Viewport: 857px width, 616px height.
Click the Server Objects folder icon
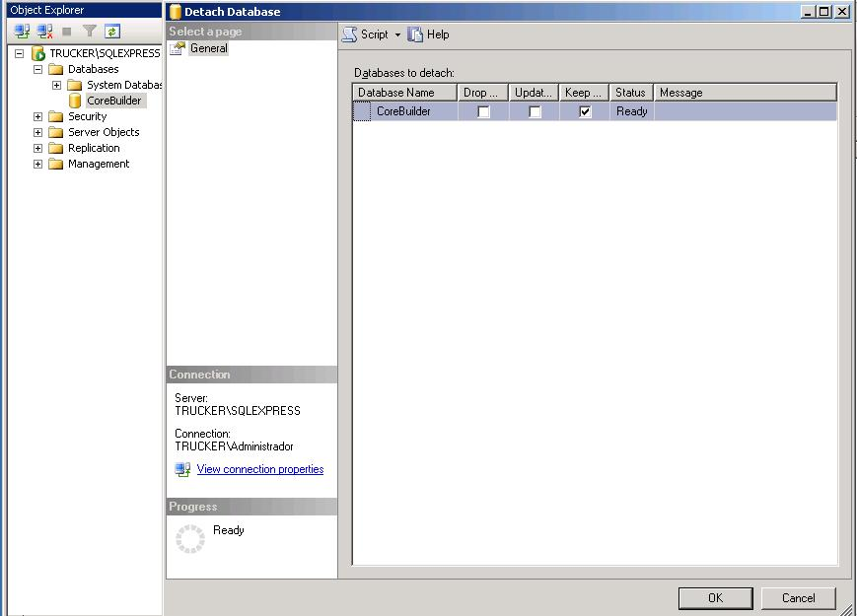(x=56, y=133)
